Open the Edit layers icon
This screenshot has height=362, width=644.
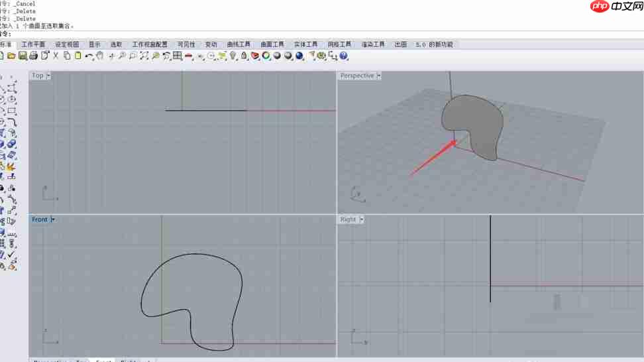click(x=255, y=56)
